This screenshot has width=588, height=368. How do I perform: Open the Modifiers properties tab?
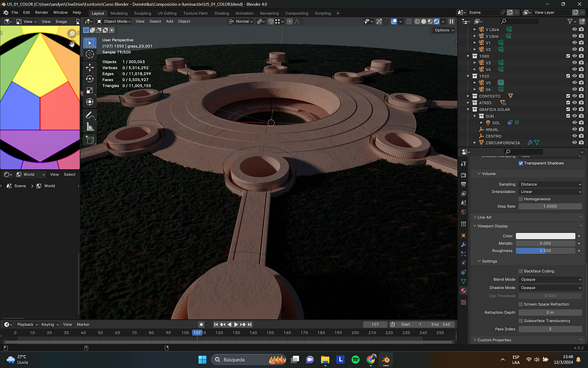pyautogui.click(x=463, y=245)
